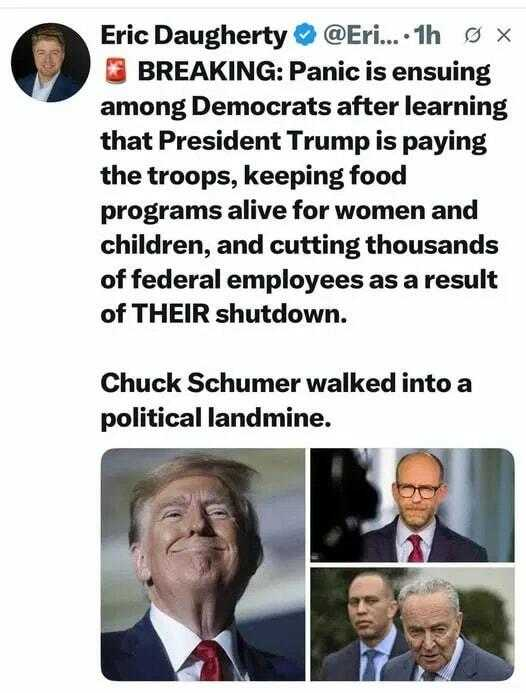Select the 'Chuck Schumer walked into a' line
Viewport: 526px width, 693px height.
tap(286, 383)
